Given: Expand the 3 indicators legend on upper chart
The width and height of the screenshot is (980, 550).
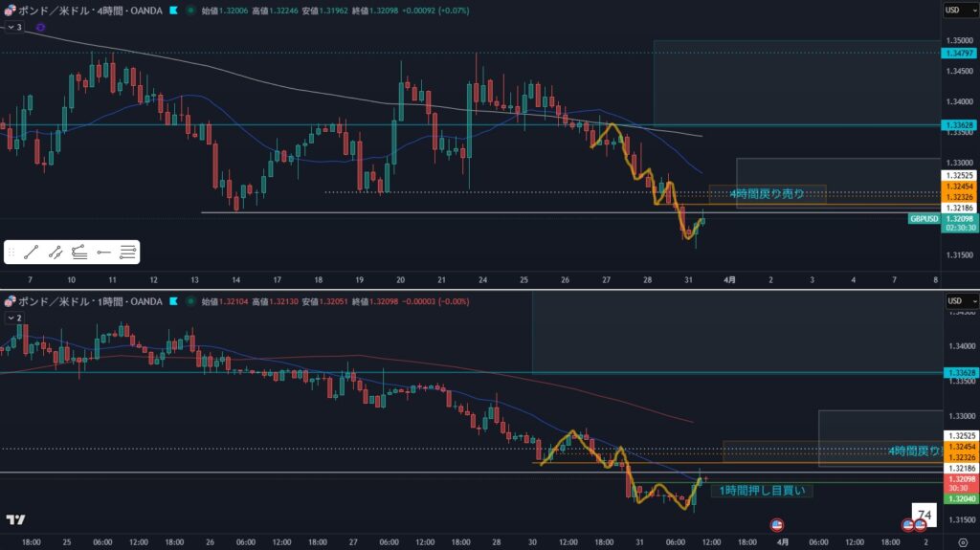Looking at the screenshot, I should click(x=13, y=28).
